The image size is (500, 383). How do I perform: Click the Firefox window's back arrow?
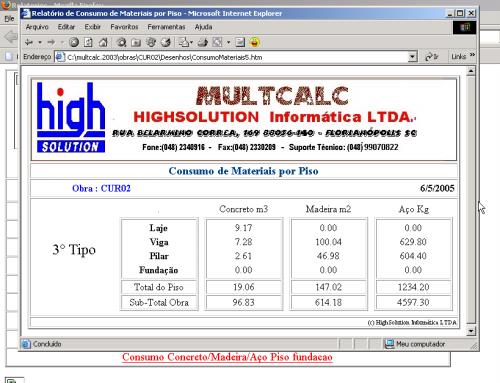pos(11,36)
